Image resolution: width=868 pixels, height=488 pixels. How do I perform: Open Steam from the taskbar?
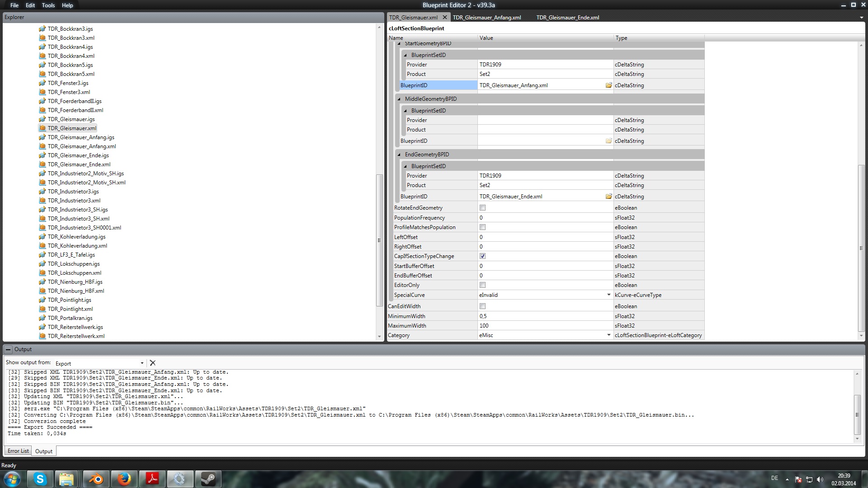pyautogui.click(x=208, y=479)
